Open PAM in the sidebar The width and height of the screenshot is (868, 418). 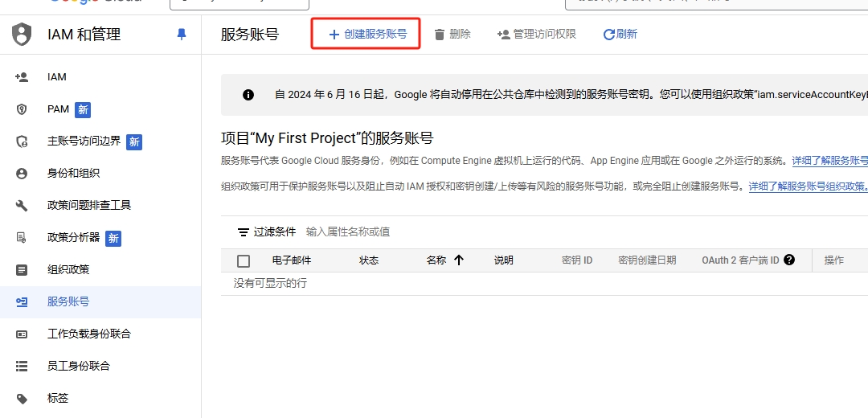click(x=58, y=109)
